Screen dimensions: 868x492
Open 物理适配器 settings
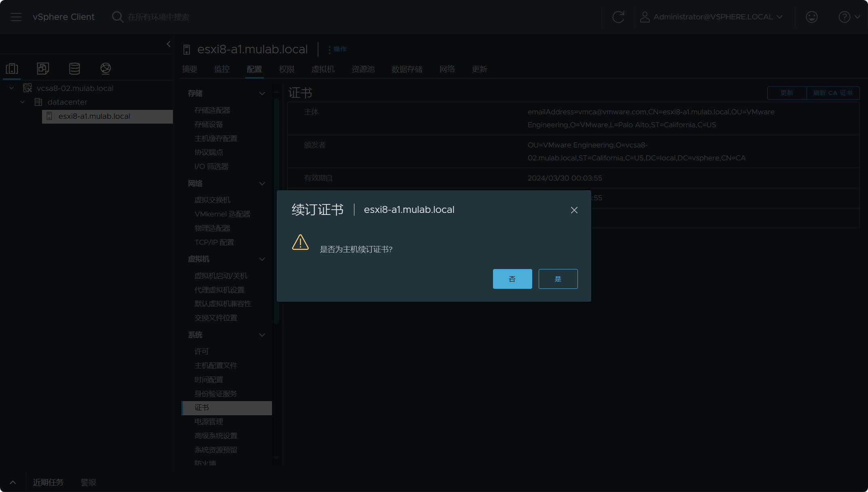tap(212, 228)
